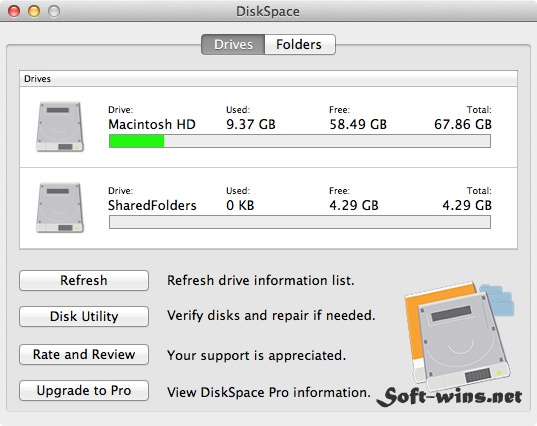Click 'Your support is appreciated.' text
537x426 pixels.
257,355
